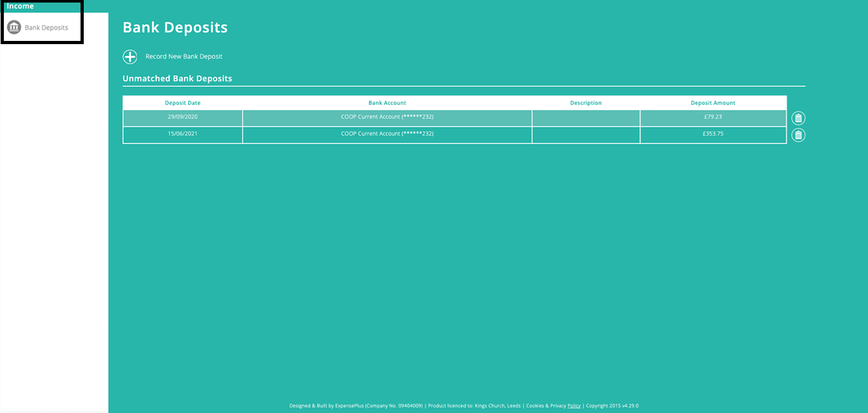This screenshot has height=413, width=868.
Task: Click the Bank Account column header
Action: [x=387, y=103]
